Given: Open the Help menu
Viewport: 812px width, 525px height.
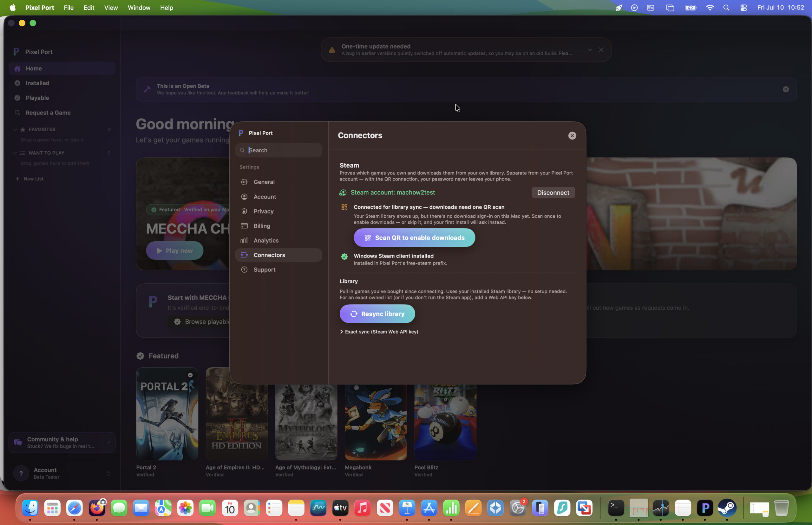Looking at the screenshot, I should (166, 8).
